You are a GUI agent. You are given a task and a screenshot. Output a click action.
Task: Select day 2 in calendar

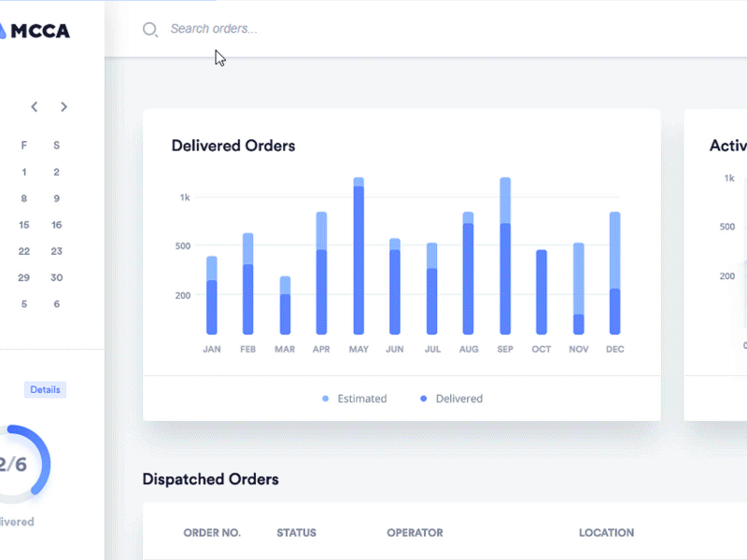click(x=56, y=172)
